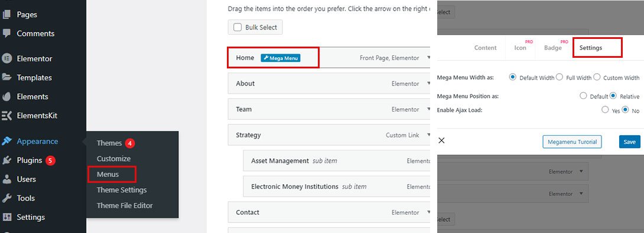644x233 pixels.
Task: Click the Users person icon
Action: click(6, 179)
